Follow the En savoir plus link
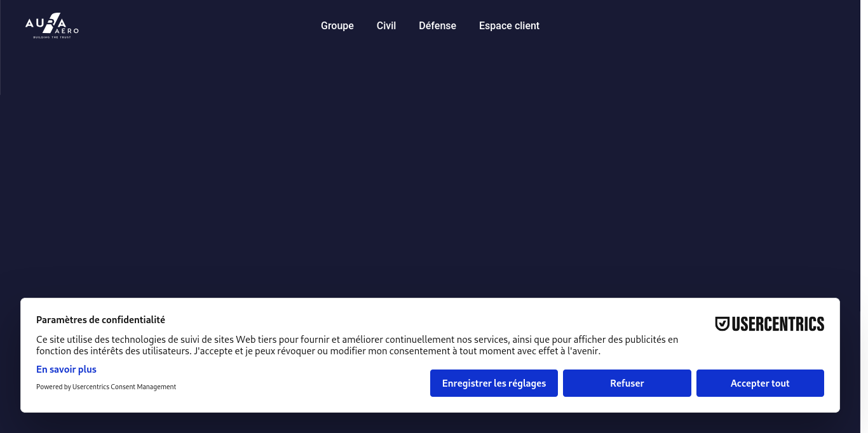 coord(66,370)
